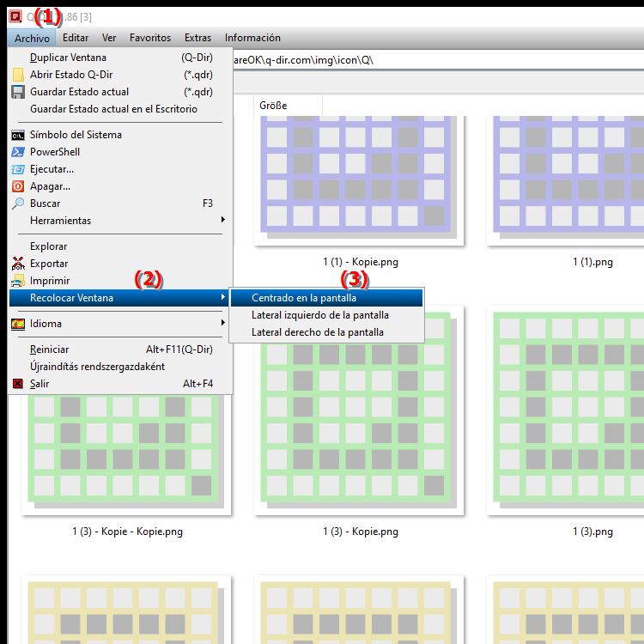Select Guardar Estado actual en el Escritorio
This screenshot has width=644, height=644.
coord(121,109)
